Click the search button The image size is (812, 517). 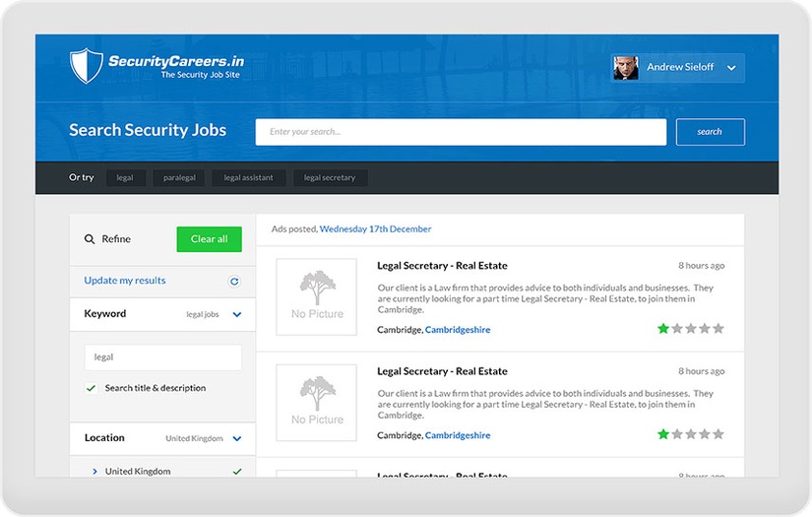[710, 132]
